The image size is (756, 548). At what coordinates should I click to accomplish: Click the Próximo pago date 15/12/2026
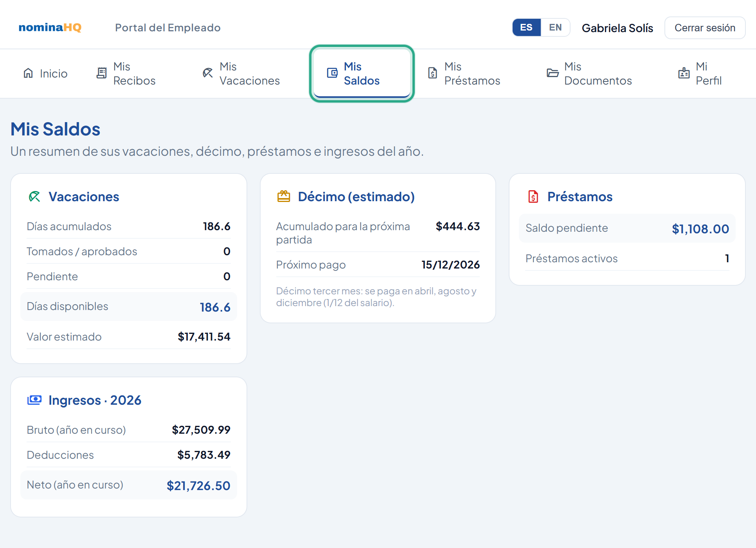point(450,265)
